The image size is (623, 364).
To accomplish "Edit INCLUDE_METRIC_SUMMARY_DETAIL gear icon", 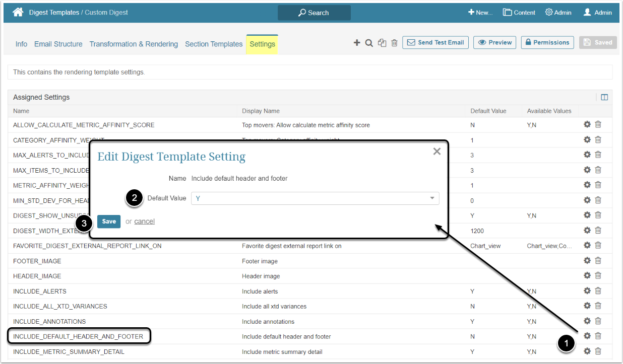I will coord(587,351).
